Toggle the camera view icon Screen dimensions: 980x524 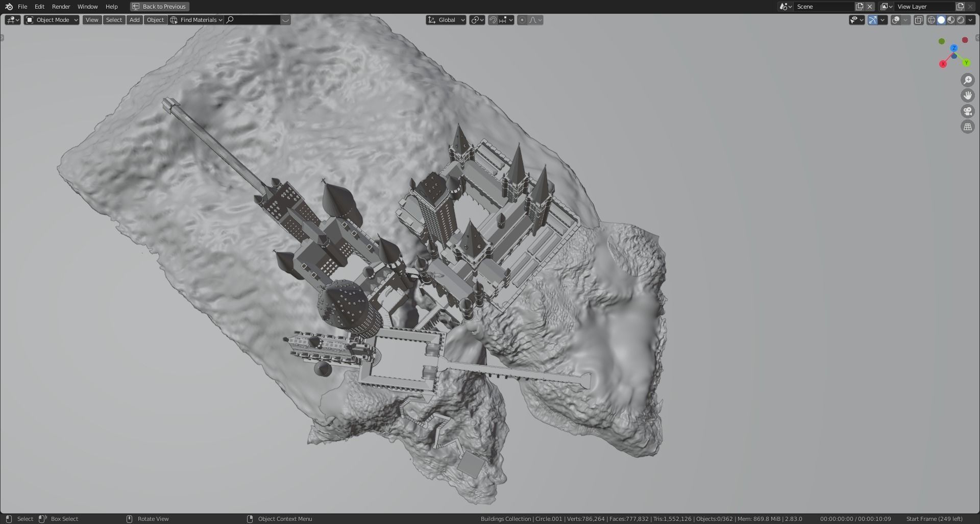point(967,111)
